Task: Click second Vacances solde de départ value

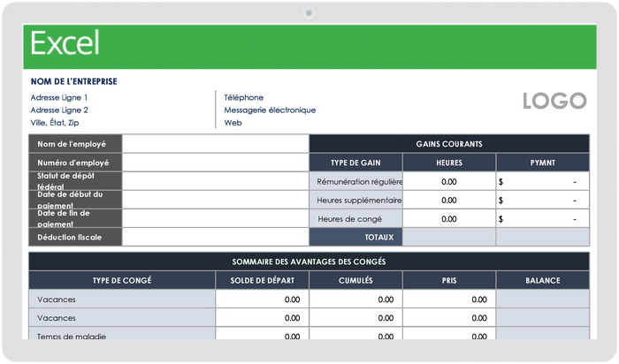Action: [x=263, y=317]
